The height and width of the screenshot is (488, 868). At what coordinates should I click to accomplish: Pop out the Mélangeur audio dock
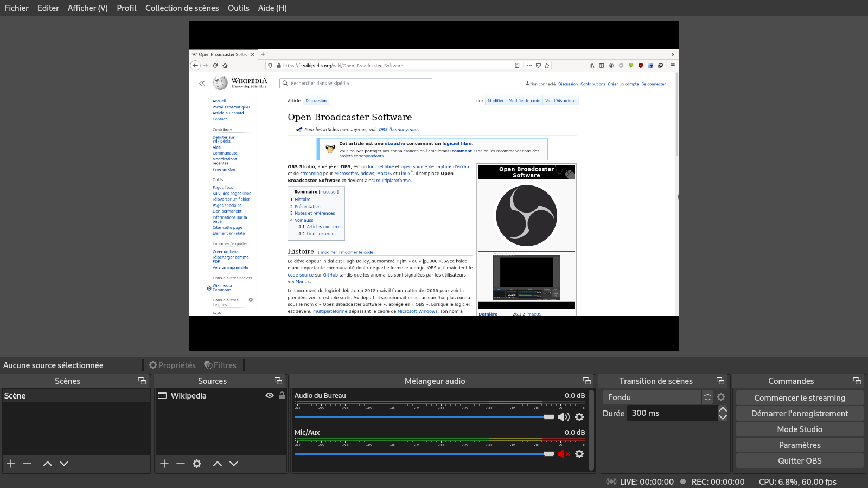(586, 381)
